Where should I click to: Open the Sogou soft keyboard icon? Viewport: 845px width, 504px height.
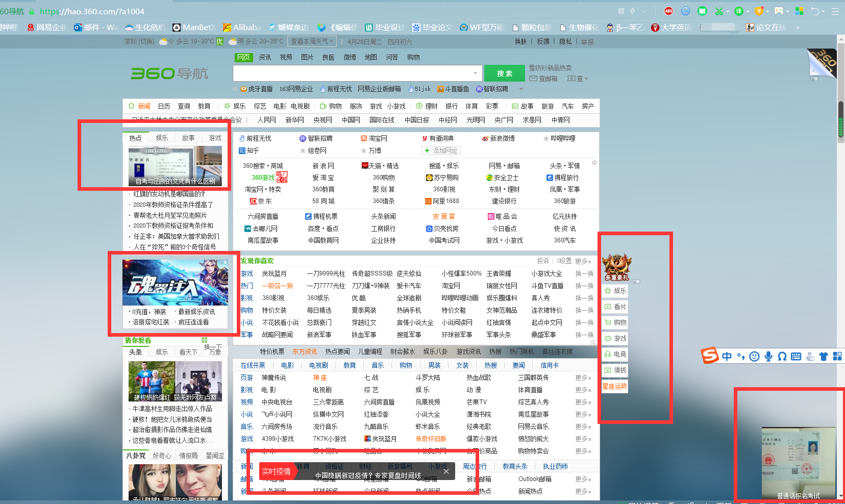796,357
